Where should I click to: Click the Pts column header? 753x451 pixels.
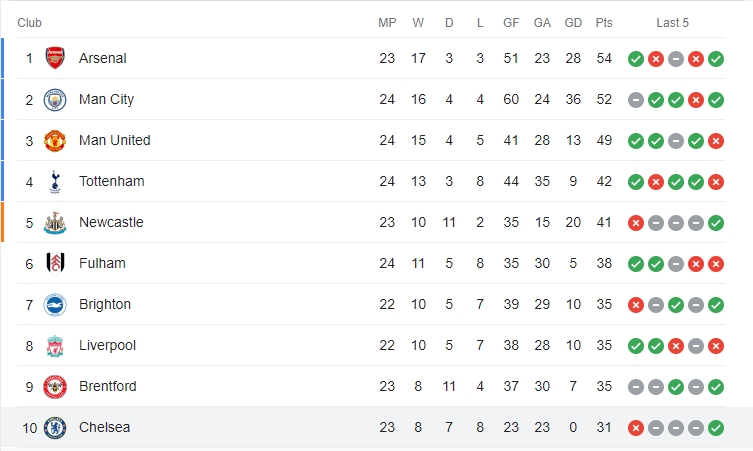tap(604, 23)
